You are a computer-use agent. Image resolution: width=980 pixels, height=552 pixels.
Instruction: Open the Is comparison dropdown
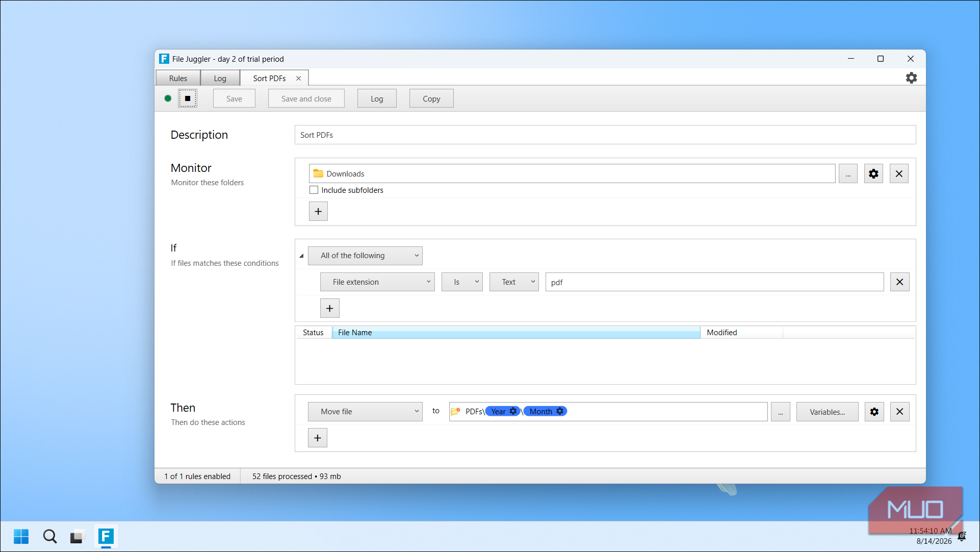coord(462,282)
